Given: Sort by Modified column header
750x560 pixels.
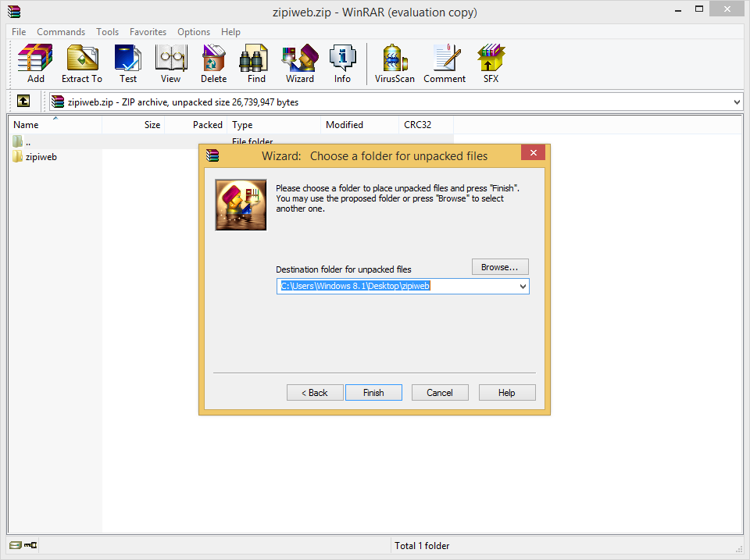Looking at the screenshot, I should tap(359, 125).
